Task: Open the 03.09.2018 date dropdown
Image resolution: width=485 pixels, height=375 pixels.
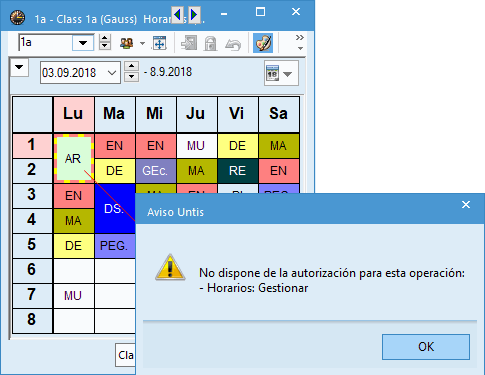Action: 112,72
